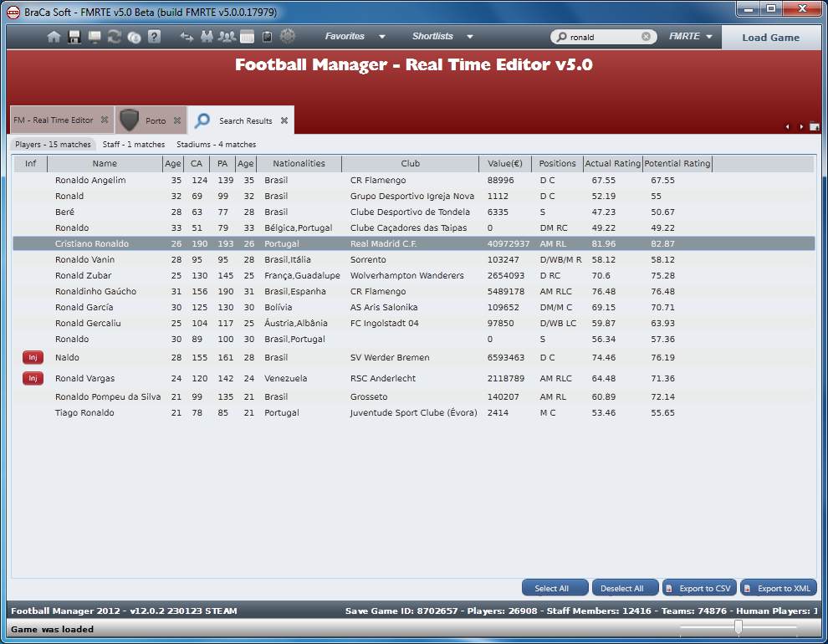Image resolution: width=828 pixels, height=644 pixels.
Task: Click the Home icon in toolbar
Action: (x=54, y=37)
